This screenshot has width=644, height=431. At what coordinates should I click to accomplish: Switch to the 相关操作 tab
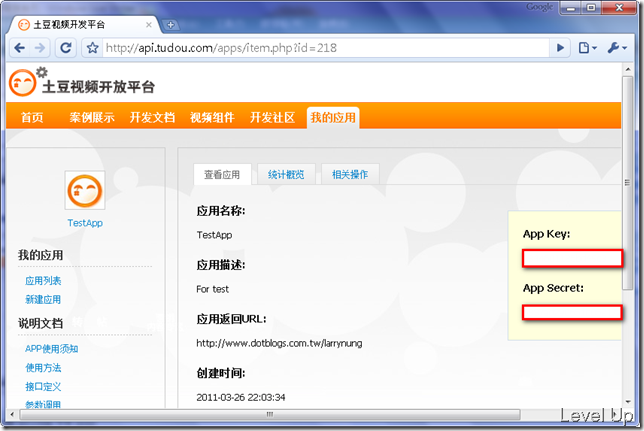click(350, 175)
